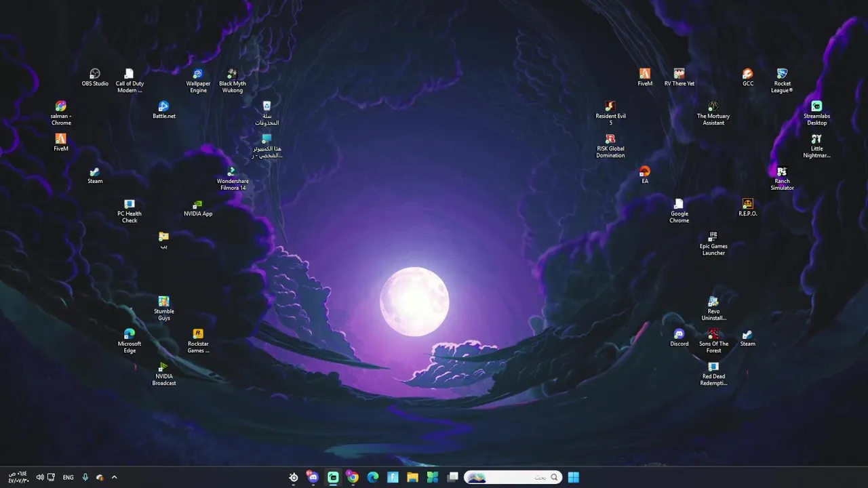Select the PC Health Check icon
Screen dimensions: 868x488
click(x=130, y=211)
